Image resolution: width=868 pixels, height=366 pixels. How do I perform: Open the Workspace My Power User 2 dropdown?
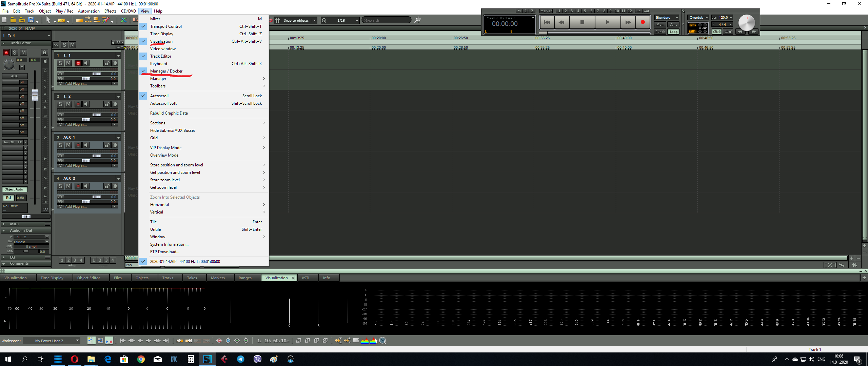click(x=77, y=341)
